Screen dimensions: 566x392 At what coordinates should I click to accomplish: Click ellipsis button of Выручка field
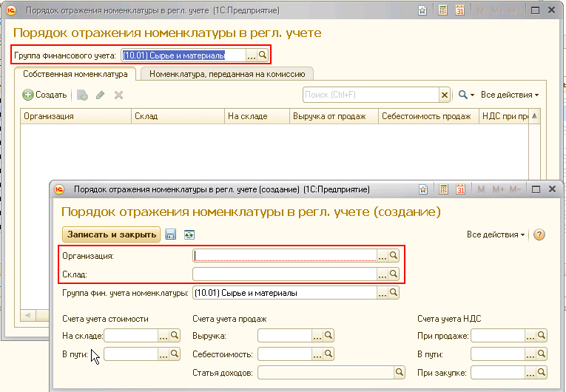click(x=317, y=336)
